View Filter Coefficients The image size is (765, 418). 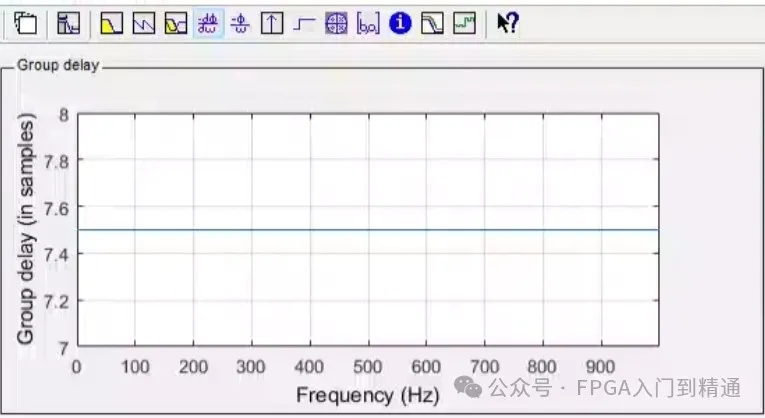pos(368,23)
